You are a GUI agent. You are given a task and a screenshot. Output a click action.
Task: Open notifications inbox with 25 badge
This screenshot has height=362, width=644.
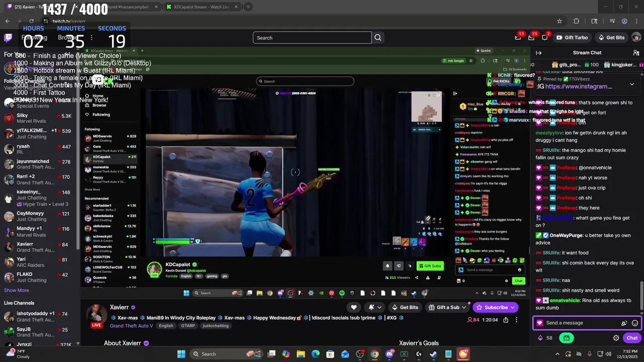pos(531,38)
